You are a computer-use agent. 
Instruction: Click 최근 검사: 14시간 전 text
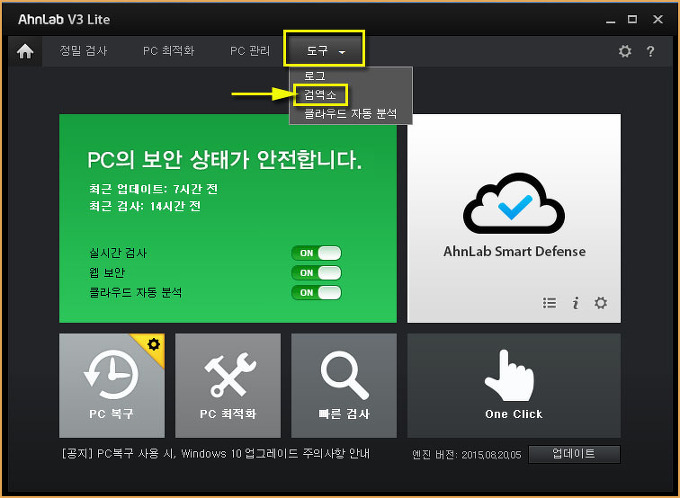point(144,206)
